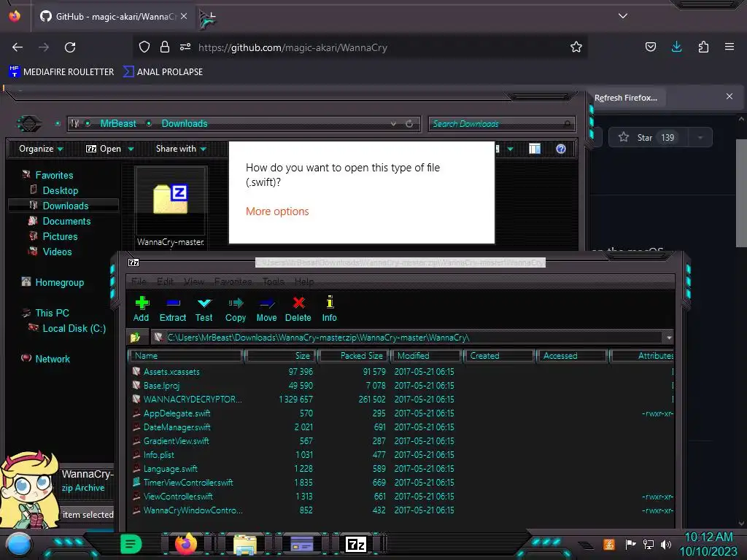The width and height of the screenshot is (747, 560).
Task: Click the 7-Zip Move button
Action: pyautogui.click(x=266, y=309)
